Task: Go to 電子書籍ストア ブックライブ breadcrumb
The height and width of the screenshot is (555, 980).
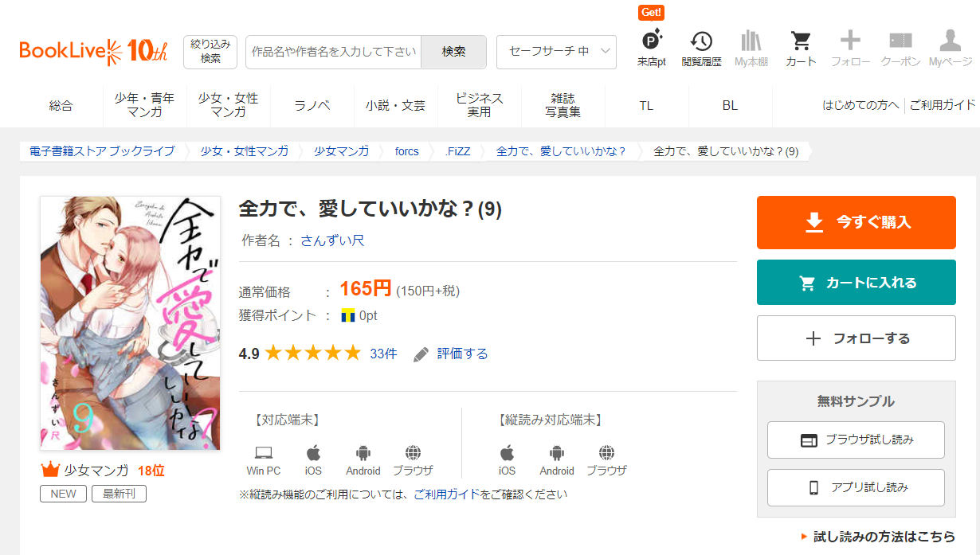Action: pos(102,151)
